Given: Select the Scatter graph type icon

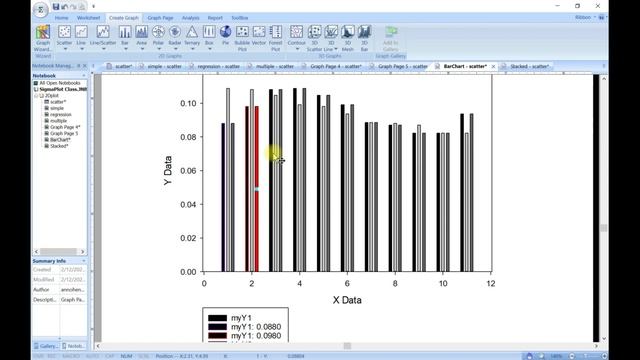Looking at the screenshot, I should (64, 32).
